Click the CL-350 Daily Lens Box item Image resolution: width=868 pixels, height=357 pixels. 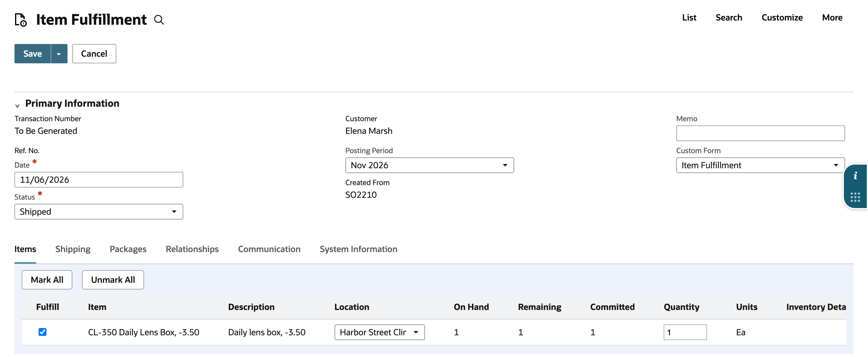pos(143,332)
